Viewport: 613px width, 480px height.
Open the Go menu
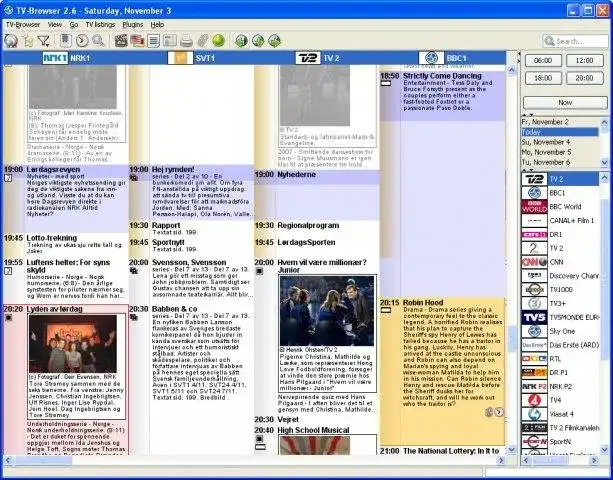coord(73,25)
